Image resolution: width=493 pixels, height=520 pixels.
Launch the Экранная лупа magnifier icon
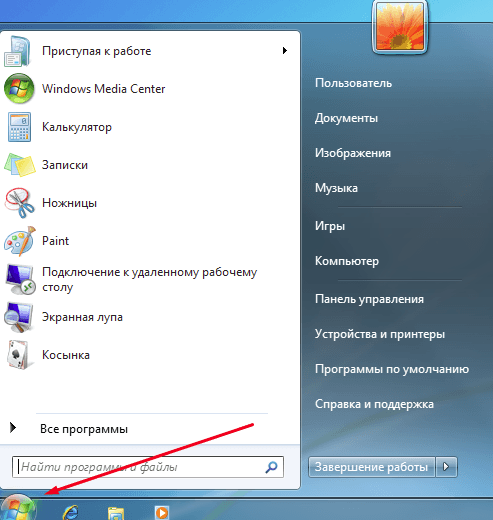click(x=19, y=317)
